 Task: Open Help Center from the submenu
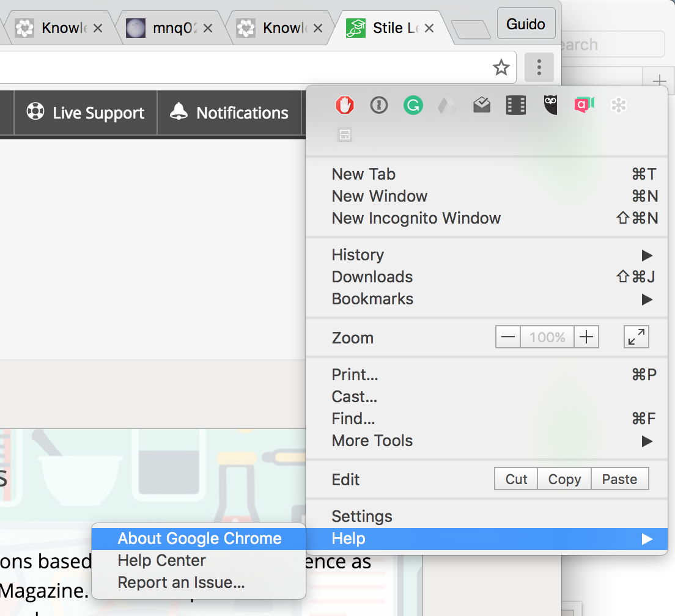pyautogui.click(x=199, y=560)
